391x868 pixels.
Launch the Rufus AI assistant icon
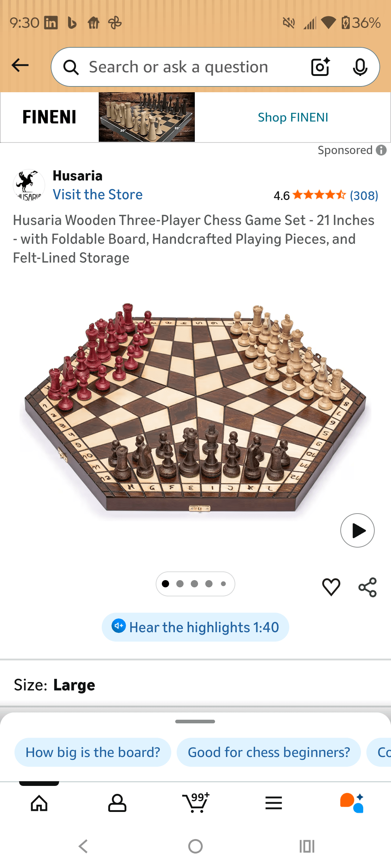tap(352, 803)
